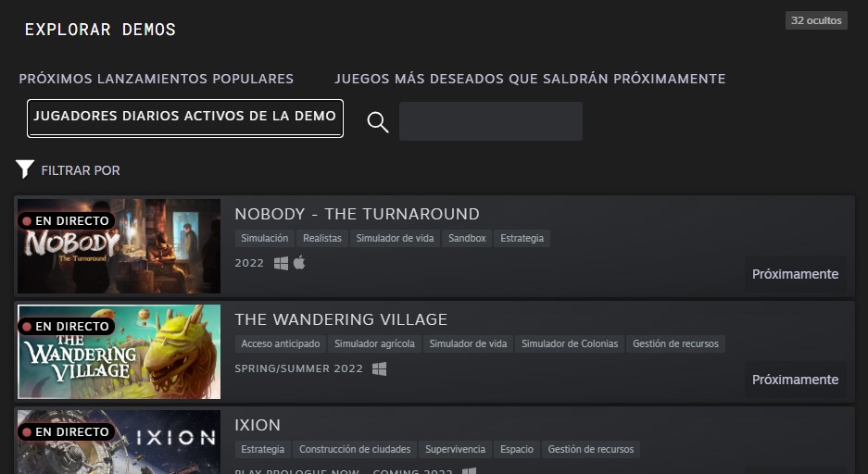
Task: Select Jugadores Diarios Activos de la Demo tab
Action: (x=185, y=118)
